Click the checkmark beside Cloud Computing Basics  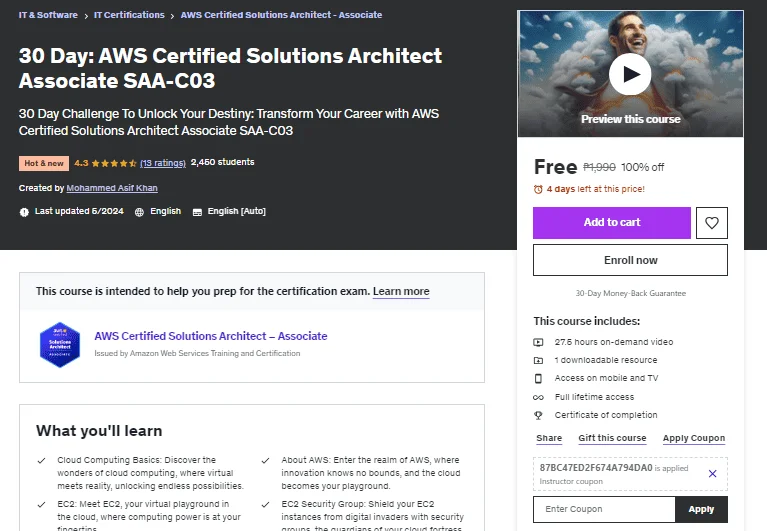[42, 461]
